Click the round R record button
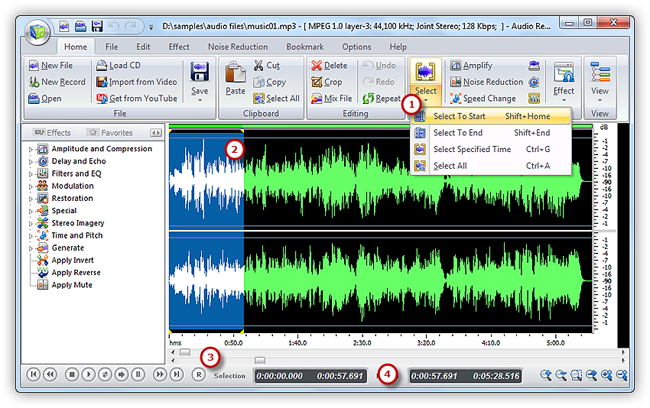Image resolution: width=650 pixels, height=408 pixels. [x=199, y=375]
